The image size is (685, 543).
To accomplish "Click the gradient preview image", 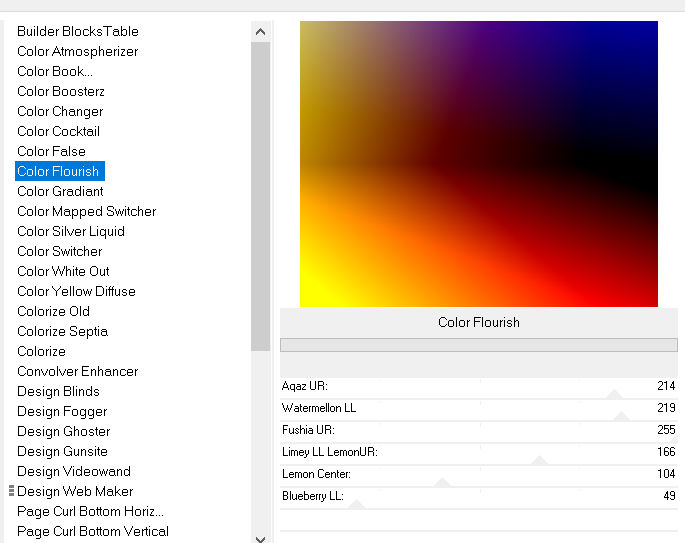I will (x=478, y=164).
